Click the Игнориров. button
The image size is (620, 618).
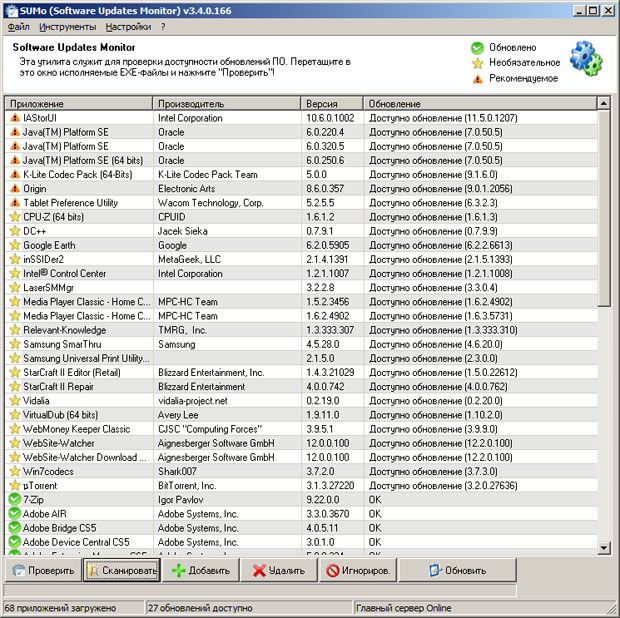click(x=358, y=570)
